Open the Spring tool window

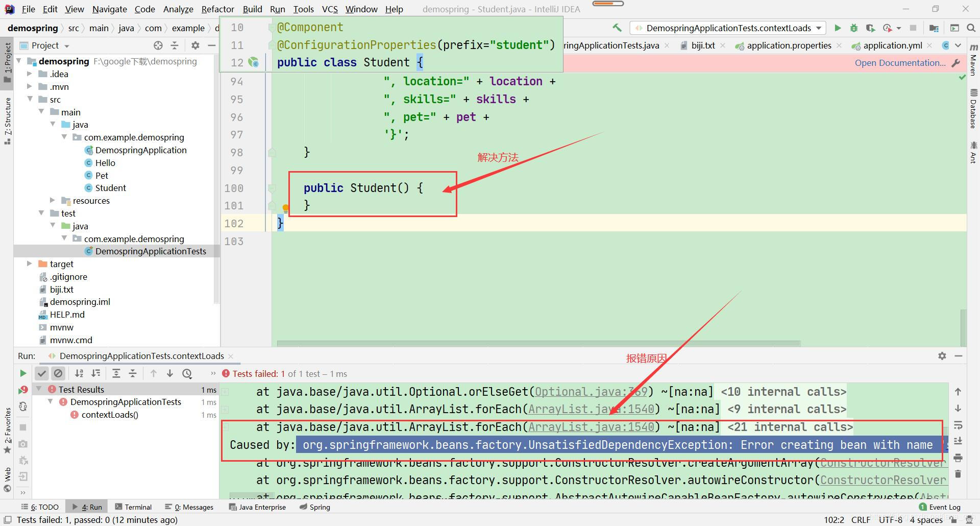click(x=315, y=507)
